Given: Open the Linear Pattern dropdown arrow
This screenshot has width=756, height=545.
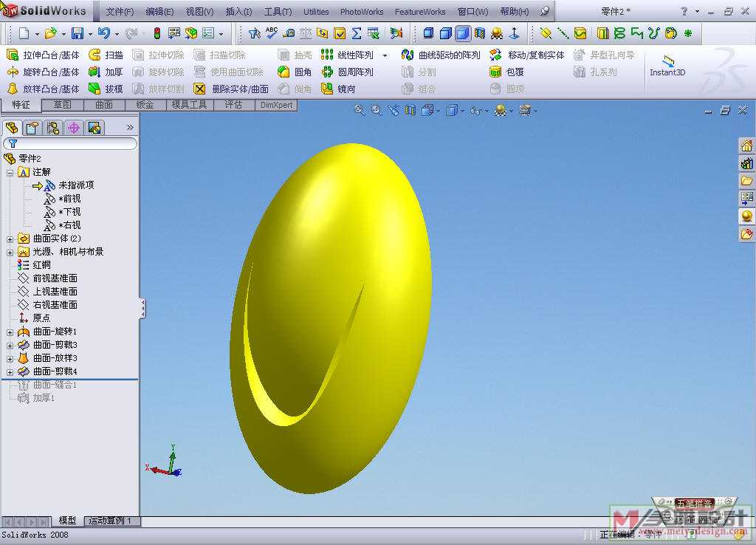Looking at the screenshot, I should [x=385, y=55].
